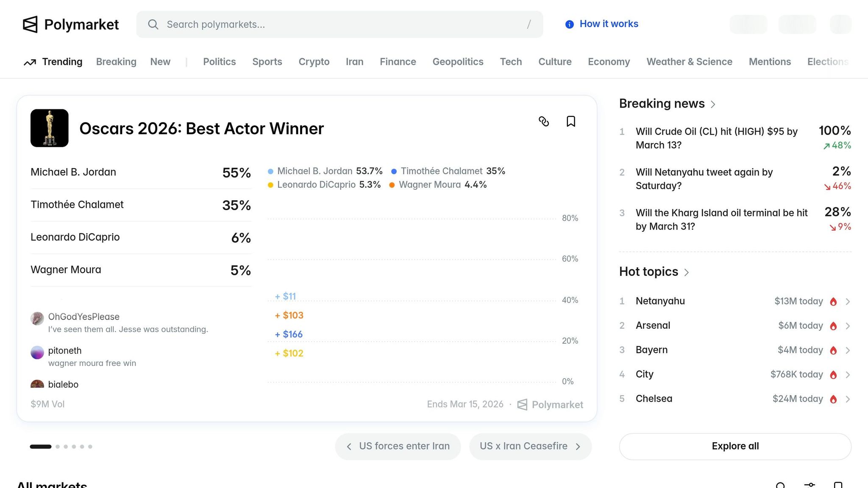Click the Polymarket logo icon

(x=30, y=25)
